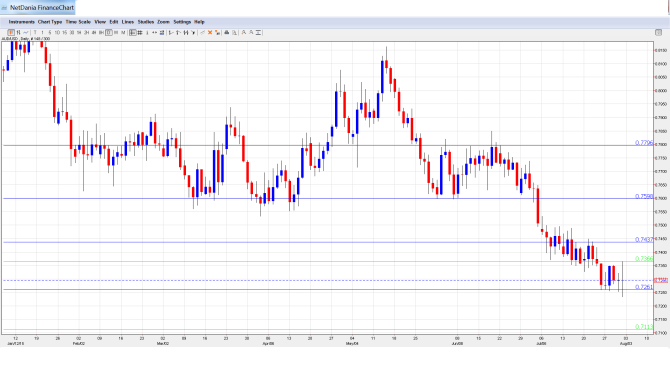
Task: Click the green 0.7366 line label
Action: (x=644, y=259)
